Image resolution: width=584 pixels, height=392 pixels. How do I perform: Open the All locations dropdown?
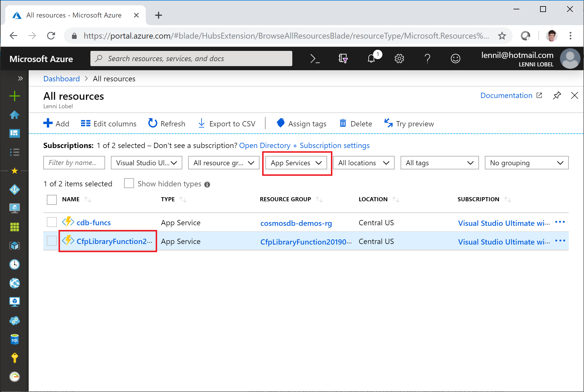pyautogui.click(x=364, y=163)
